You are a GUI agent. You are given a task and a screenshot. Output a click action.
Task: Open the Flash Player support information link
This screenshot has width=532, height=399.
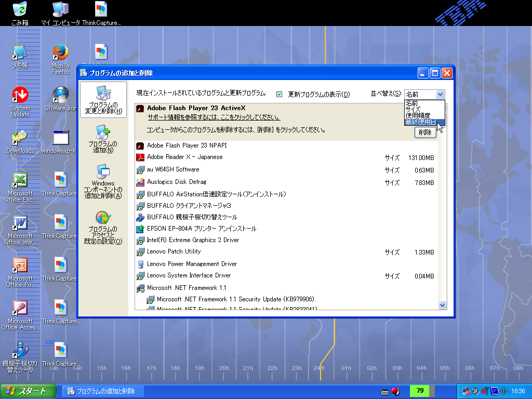(x=214, y=117)
